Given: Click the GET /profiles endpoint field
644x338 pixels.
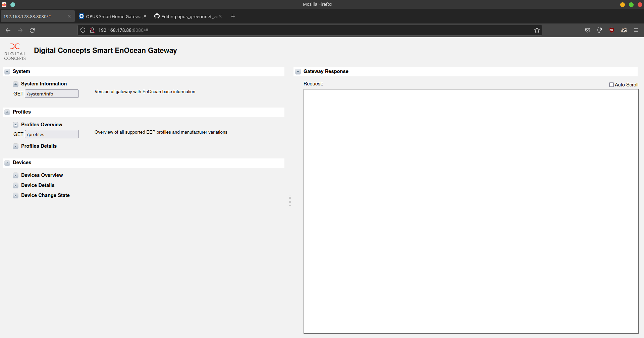Looking at the screenshot, I should click(x=51, y=134).
